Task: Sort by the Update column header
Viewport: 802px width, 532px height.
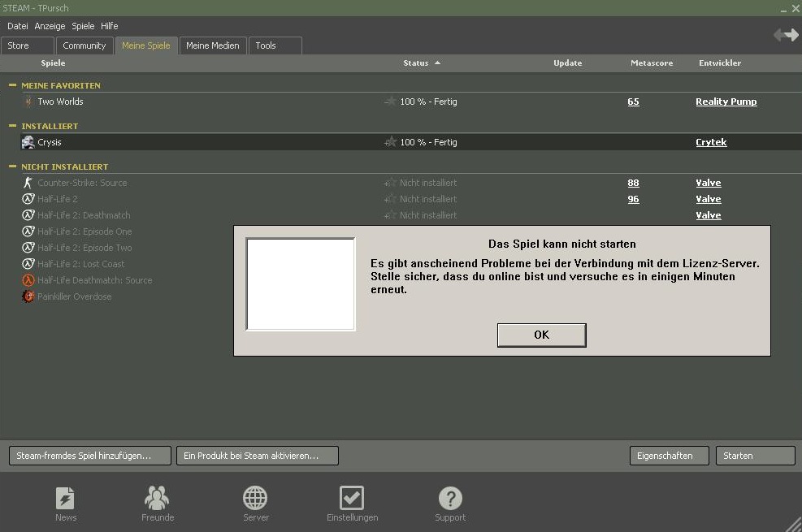Action: (568, 63)
